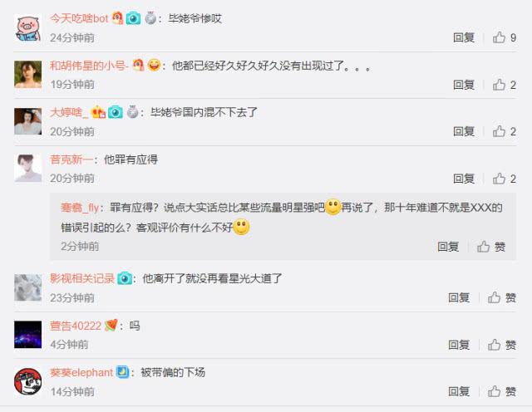Viewport: 532px width, 412px height.
Task: Click camera badge beside 今天吃啥bot username
Action: click(133, 18)
